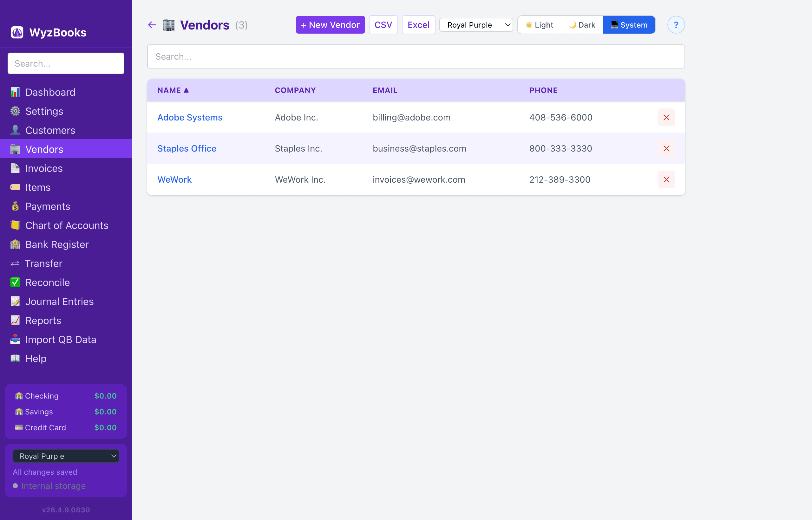Open the Royal Purple theme dropdown in header
The height and width of the screenshot is (520, 812).
pyautogui.click(x=476, y=25)
